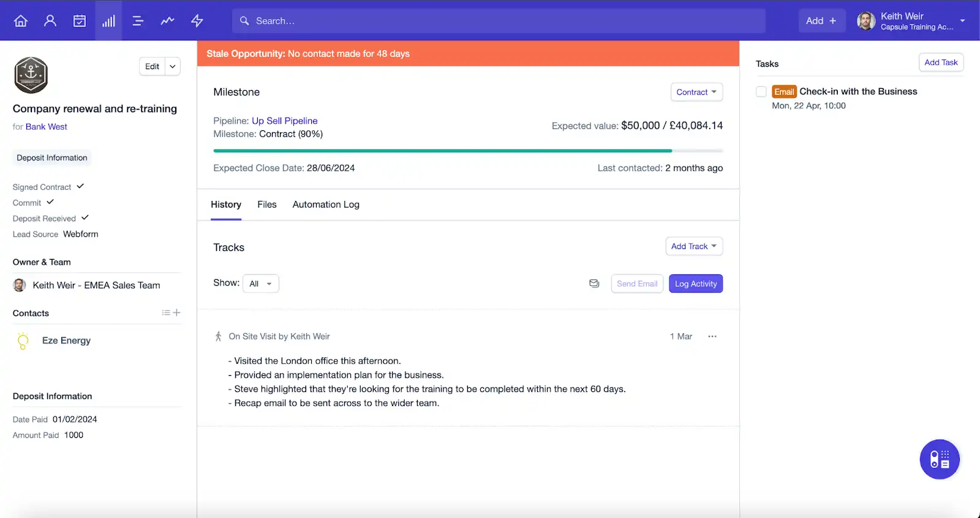Click On Site Visit by Keith Weir
980x518 pixels.
tap(279, 336)
